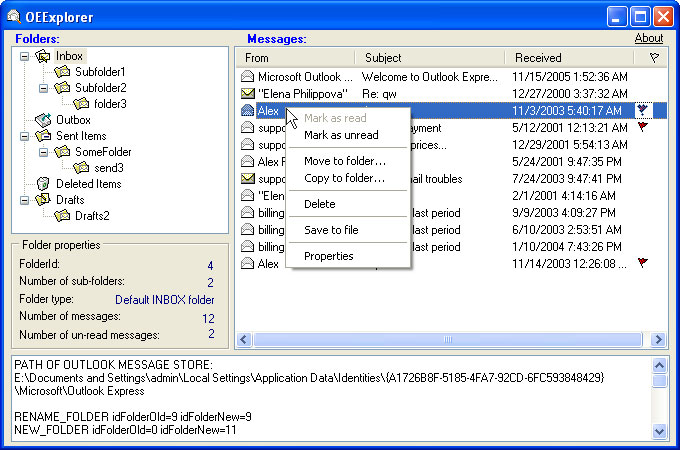680x450 pixels.
Task: Click the Sent Items folder icon
Action: pos(42,136)
